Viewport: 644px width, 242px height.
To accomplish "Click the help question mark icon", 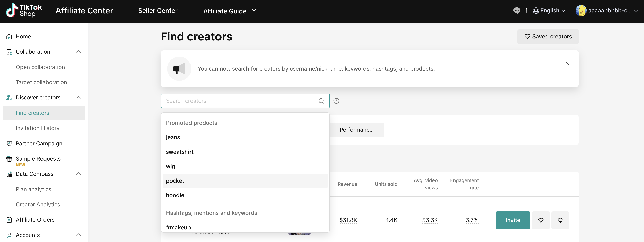I will point(336,101).
